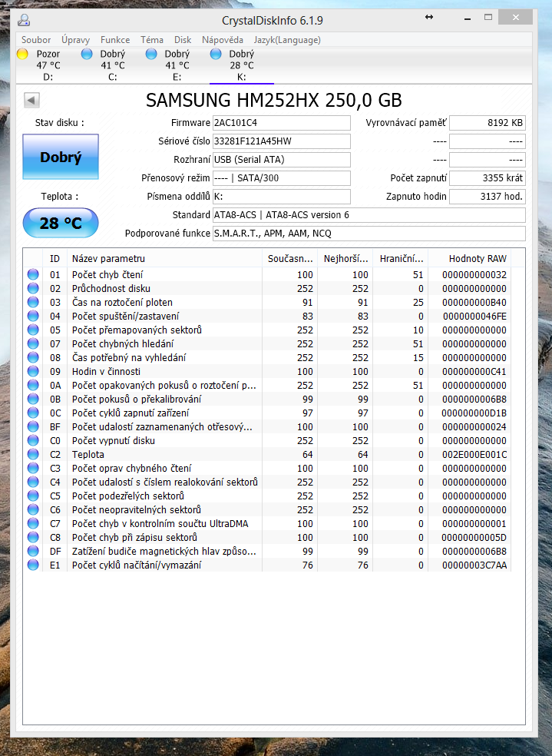The image size is (552, 756).
Task: Select the Počet chybných hledání row
Action: point(267,343)
